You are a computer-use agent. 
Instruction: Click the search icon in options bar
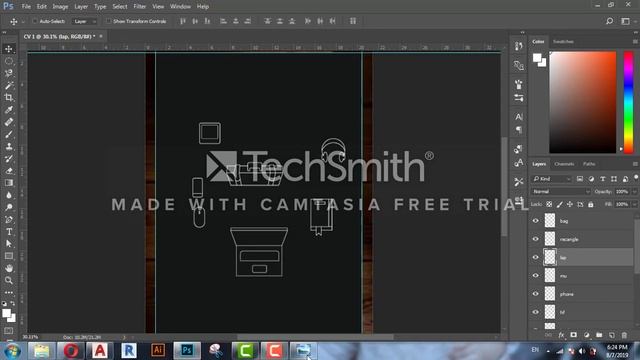point(609,21)
